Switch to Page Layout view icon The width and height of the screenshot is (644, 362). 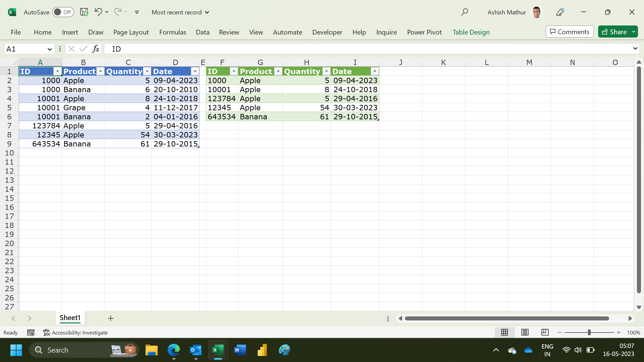[x=525, y=332]
